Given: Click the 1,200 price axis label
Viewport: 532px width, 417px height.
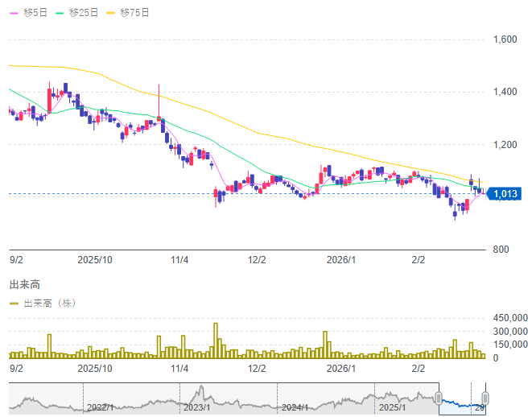Looking at the screenshot, I should pos(505,145).
